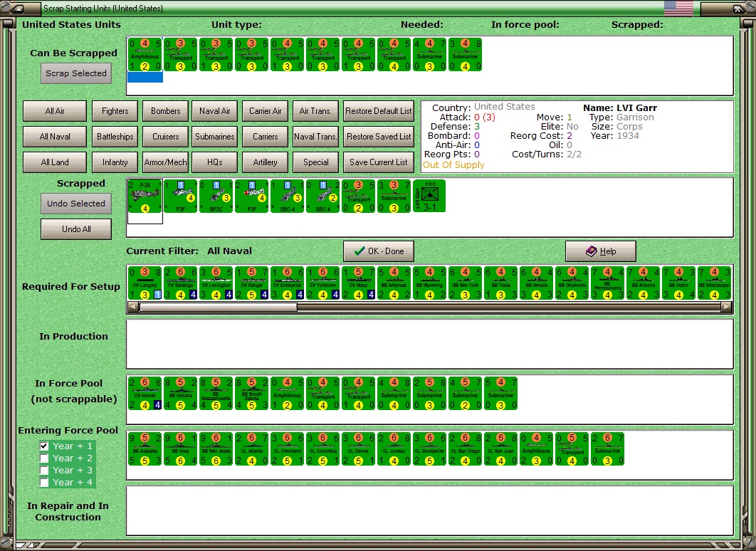
Task: Select the CV Wasp carrier counter
Action: [358, 283]
